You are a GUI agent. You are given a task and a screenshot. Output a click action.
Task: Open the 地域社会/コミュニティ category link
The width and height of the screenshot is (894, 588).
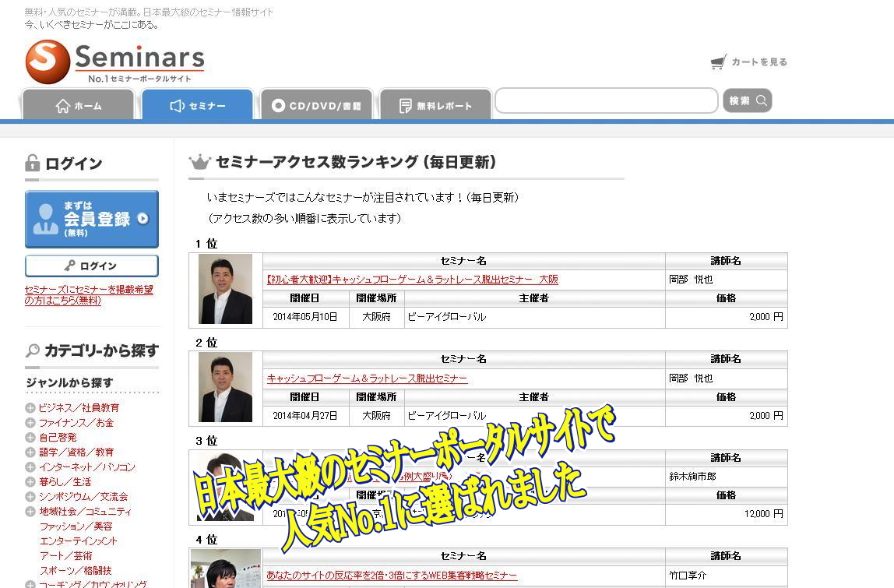pyautogui.click(x=85, y=512)
